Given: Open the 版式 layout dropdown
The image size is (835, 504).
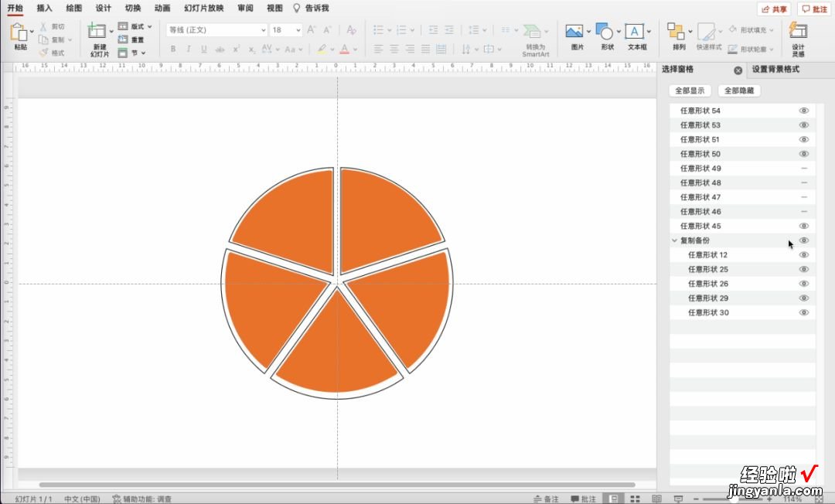Looking at the screenshot, I should (150, 26).
